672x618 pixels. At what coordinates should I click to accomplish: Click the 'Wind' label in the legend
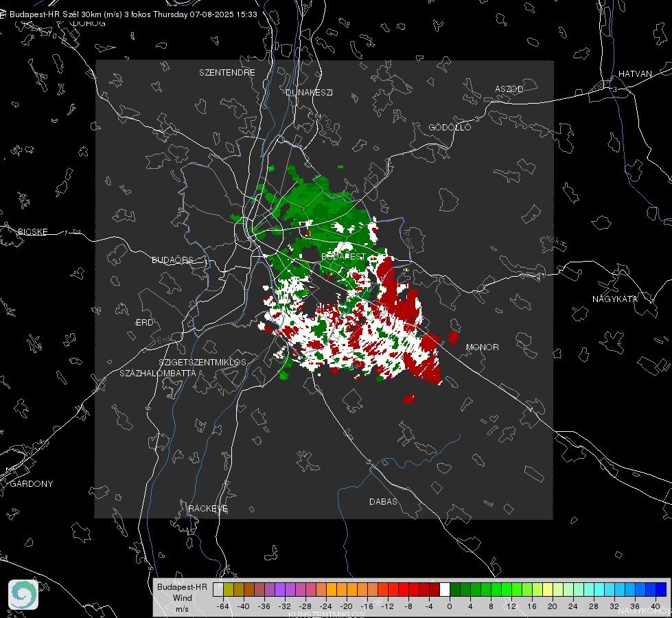point(182,598)
